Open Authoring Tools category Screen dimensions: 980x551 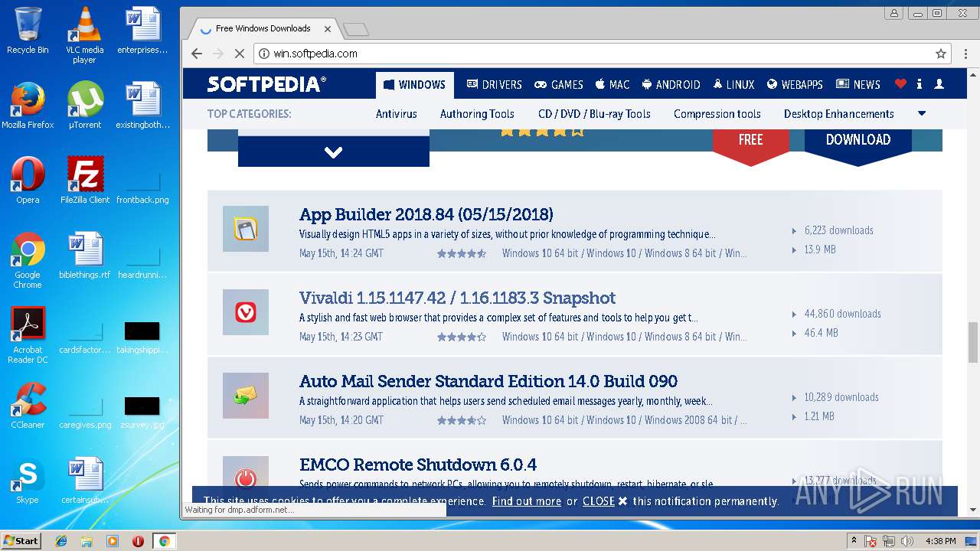click(477, 114)
